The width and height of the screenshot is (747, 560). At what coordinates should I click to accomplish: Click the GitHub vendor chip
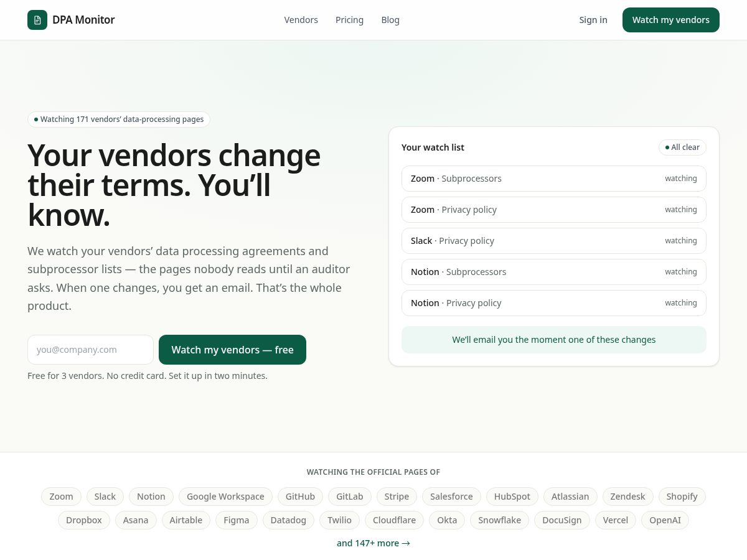click(x=300, y=497)
